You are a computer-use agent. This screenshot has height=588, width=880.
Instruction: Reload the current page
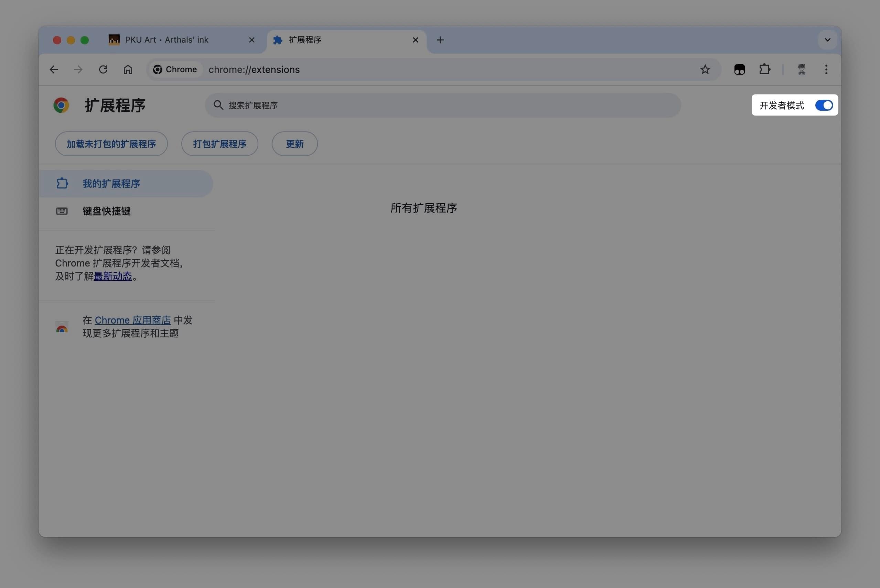103,69
